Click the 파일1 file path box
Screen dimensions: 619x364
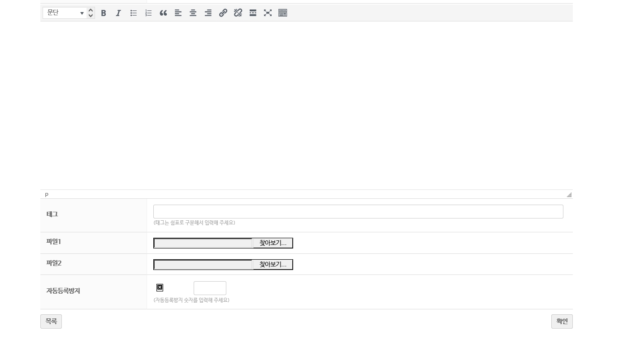pos(203,243)
